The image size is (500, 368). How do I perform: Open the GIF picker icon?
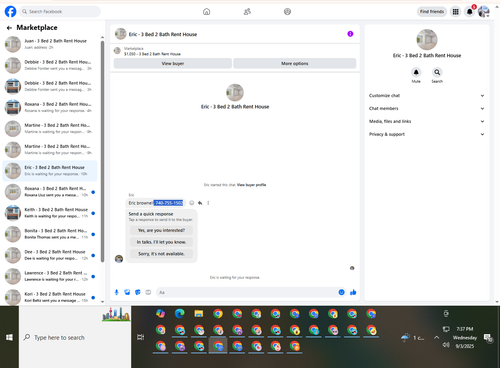(148, 292)
